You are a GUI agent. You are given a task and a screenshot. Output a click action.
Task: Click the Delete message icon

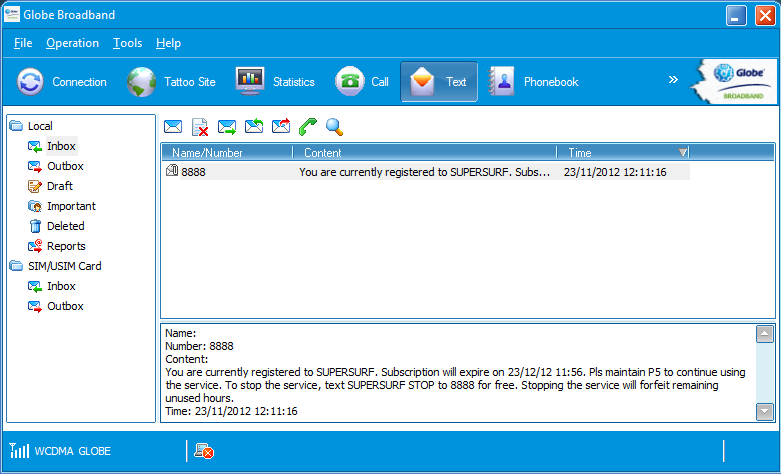(x=200, y=127)
